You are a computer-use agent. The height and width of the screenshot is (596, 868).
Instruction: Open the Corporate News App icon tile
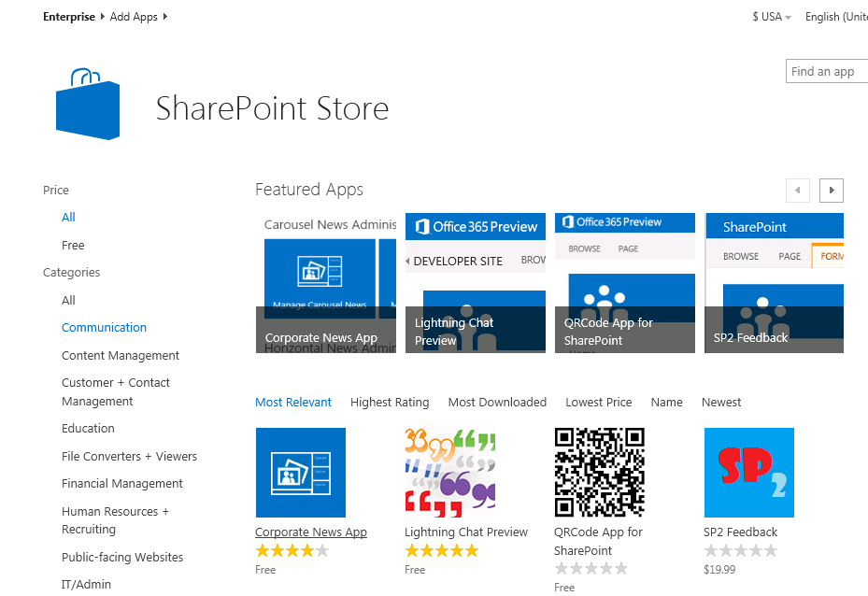coord(301,473)
